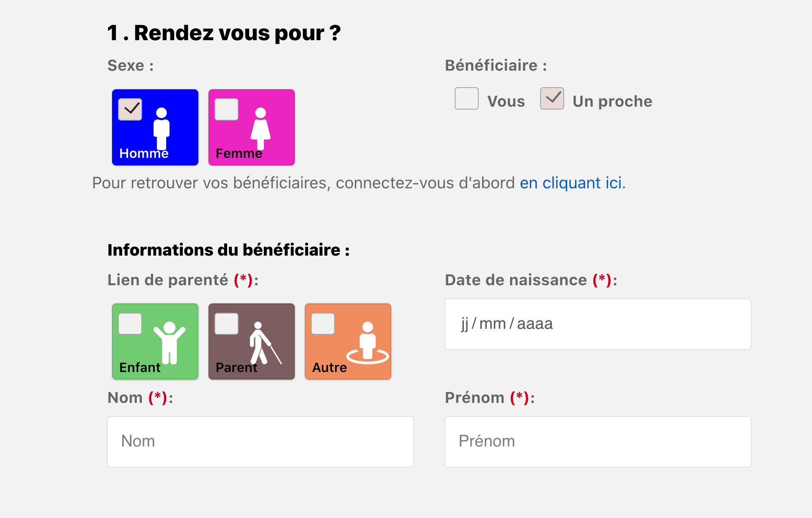
Task: Check the Femme checkbox
Action: (x=227, y=109)
